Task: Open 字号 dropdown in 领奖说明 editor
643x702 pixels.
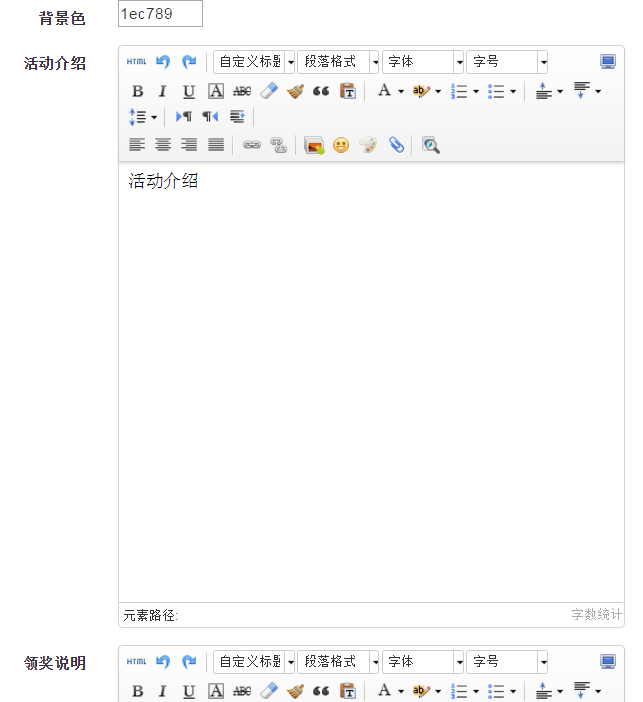Action: [x=507, y=662]
